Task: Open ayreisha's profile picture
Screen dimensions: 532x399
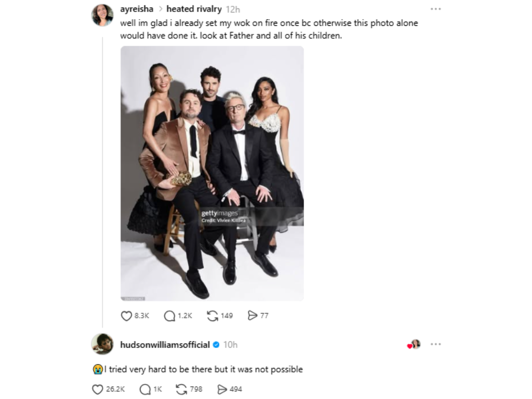Action: click(102, 16)
